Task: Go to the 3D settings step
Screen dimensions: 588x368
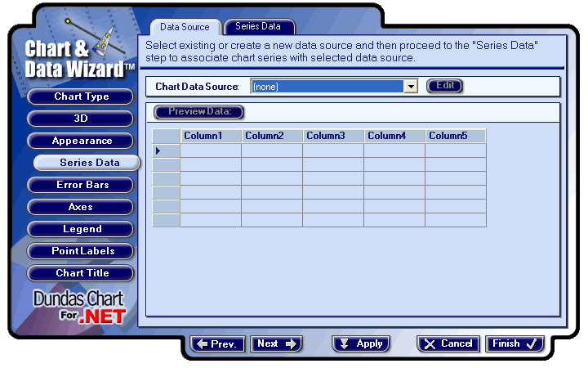Action: 80,119
